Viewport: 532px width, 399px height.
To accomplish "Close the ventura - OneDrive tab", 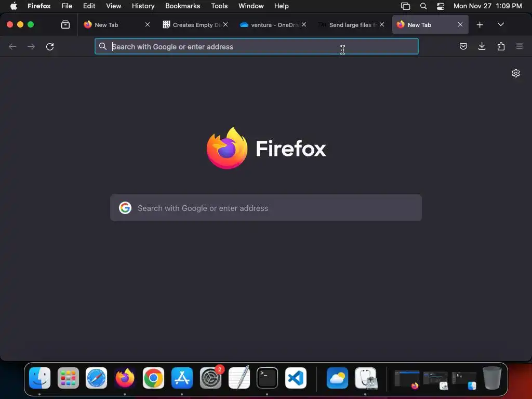I will tap(303, 24).
